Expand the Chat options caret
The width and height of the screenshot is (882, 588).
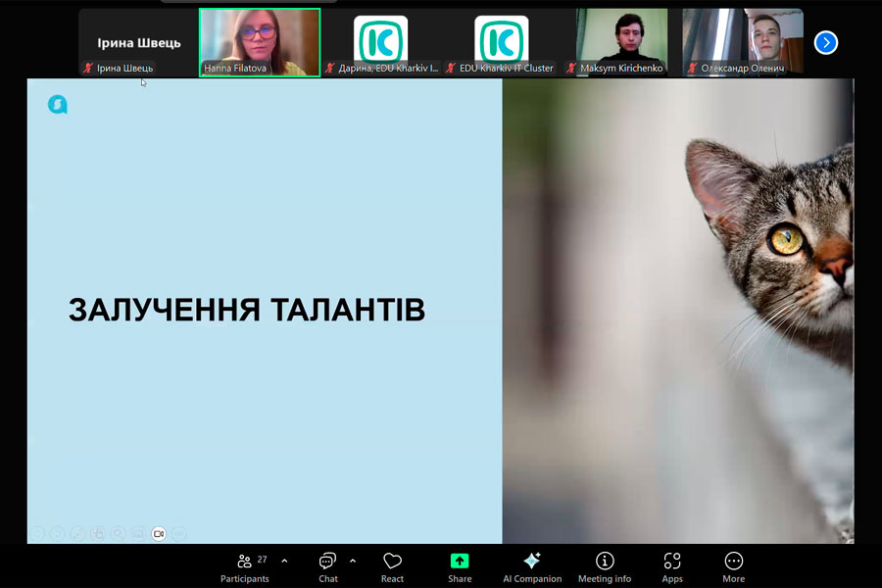point(353,561)
